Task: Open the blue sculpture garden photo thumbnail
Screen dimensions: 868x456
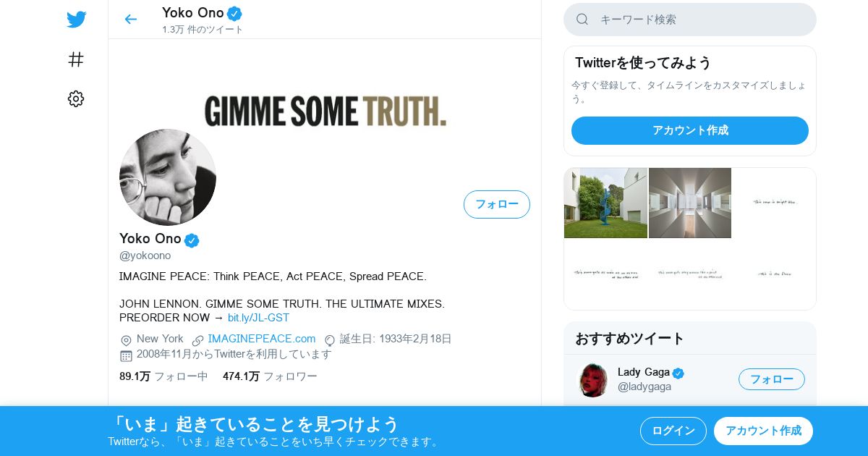Action: (x=605, y=203)
